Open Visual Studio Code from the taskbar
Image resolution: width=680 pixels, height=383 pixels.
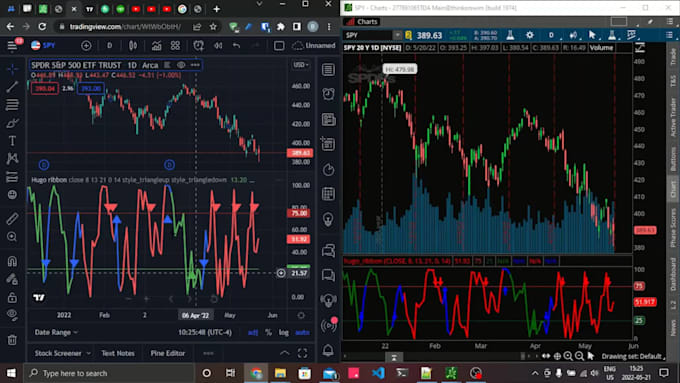pos(378,373)
